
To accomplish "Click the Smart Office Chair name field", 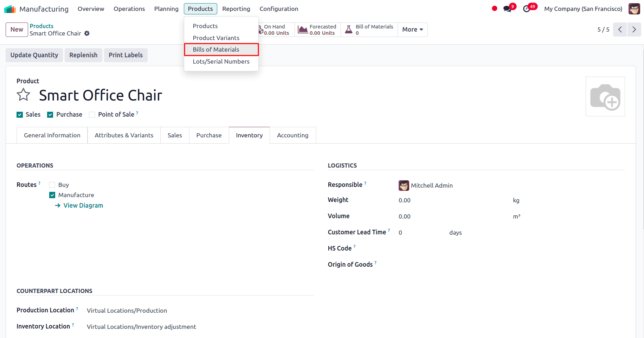I will coord(101,95).
